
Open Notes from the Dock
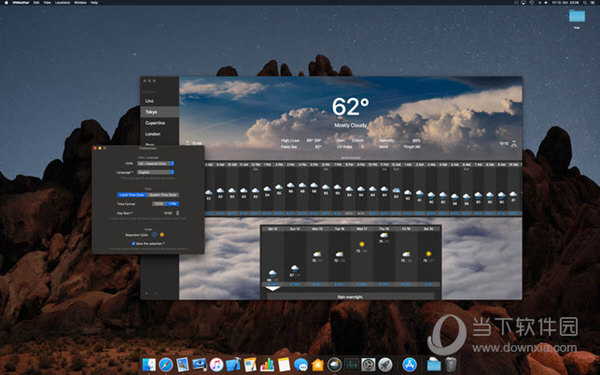(284, 364)
